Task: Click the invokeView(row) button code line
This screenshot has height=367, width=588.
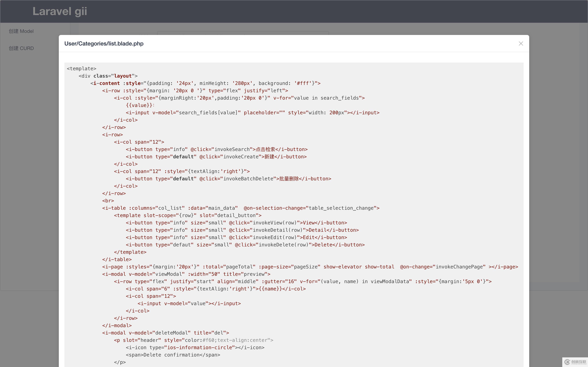Action: (x=236, y=223)
